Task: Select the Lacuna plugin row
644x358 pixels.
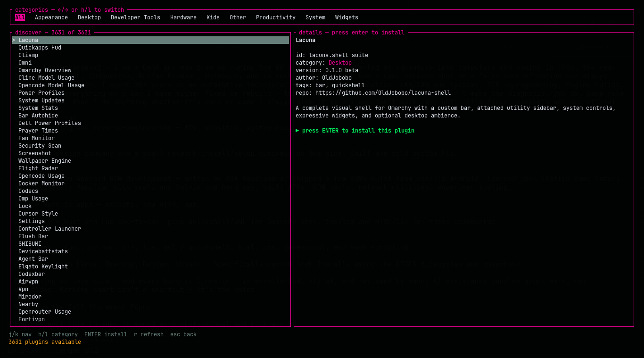Action: tap(150, 40)
